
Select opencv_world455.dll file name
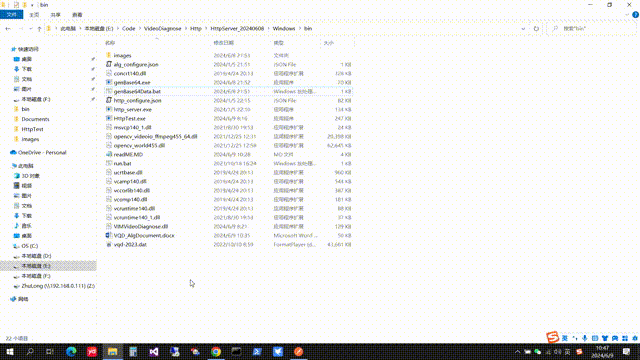pos(140,145)
